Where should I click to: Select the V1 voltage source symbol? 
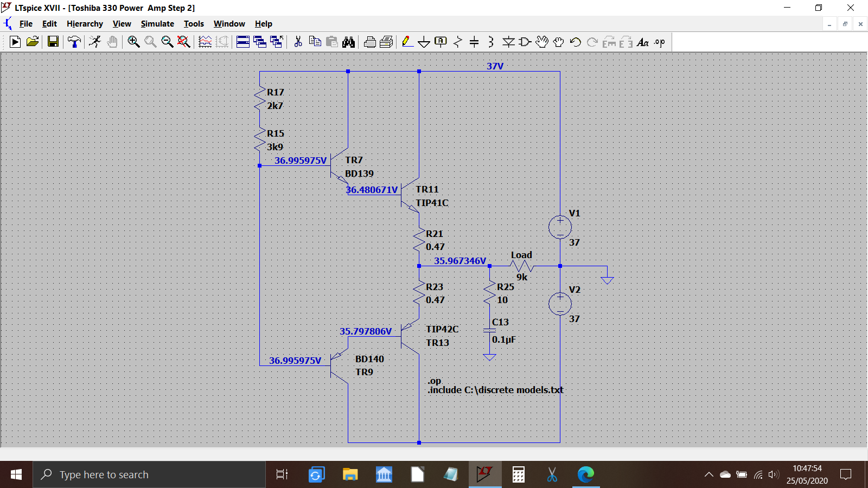(560, 227)
